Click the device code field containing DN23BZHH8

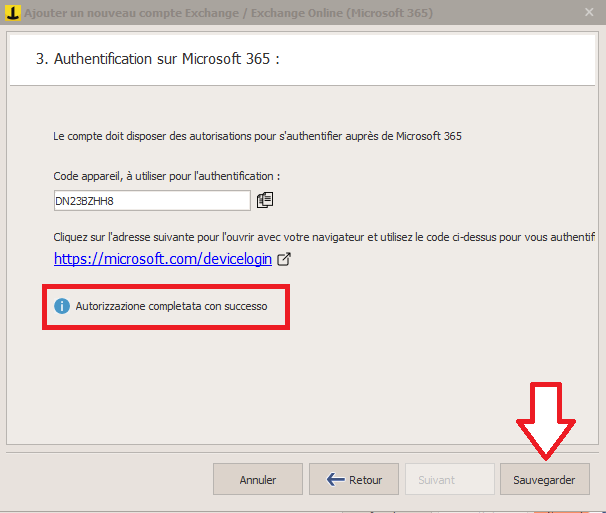click(x=152, y=201)
